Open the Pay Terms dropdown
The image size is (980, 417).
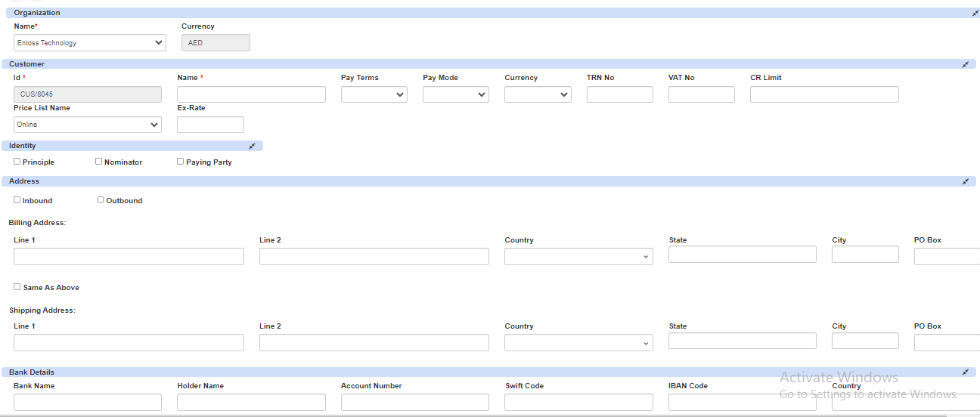(374, 94)
